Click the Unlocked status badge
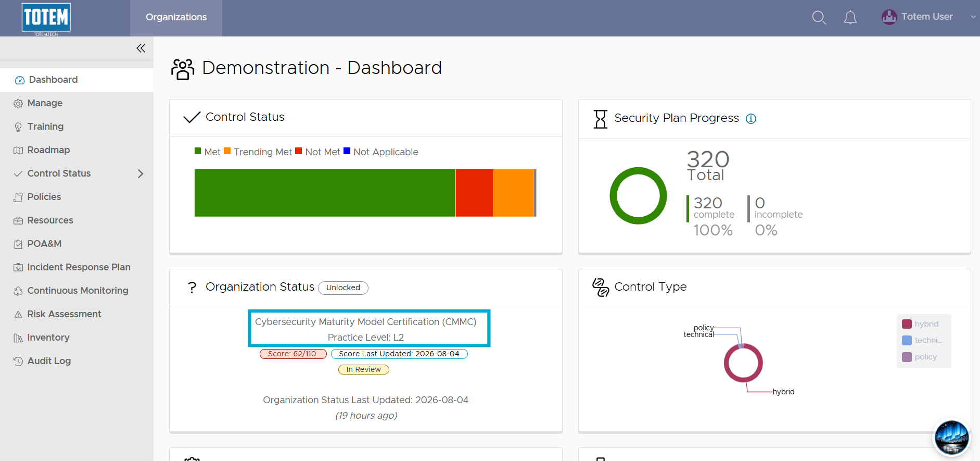980x461 pixels. click(343, 288)
